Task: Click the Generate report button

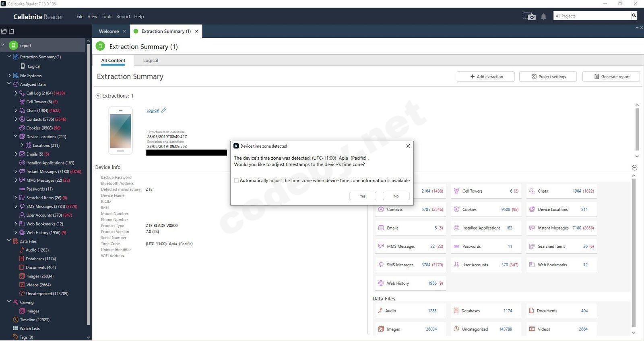Action: coord(611,76)
